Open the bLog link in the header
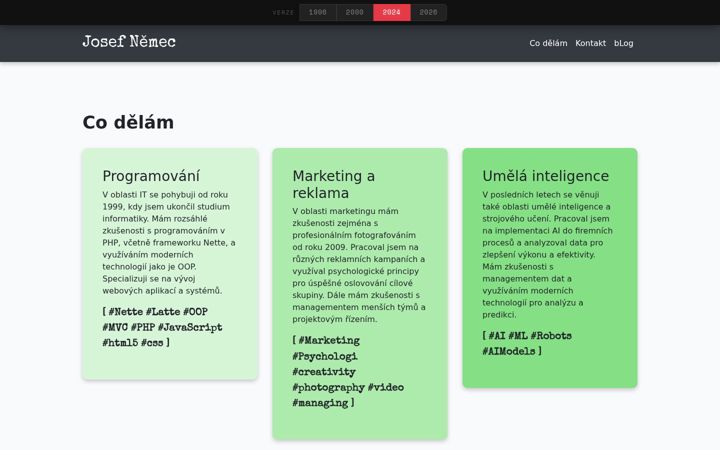This screenshot has height=450, width=720. click(624, 43)
